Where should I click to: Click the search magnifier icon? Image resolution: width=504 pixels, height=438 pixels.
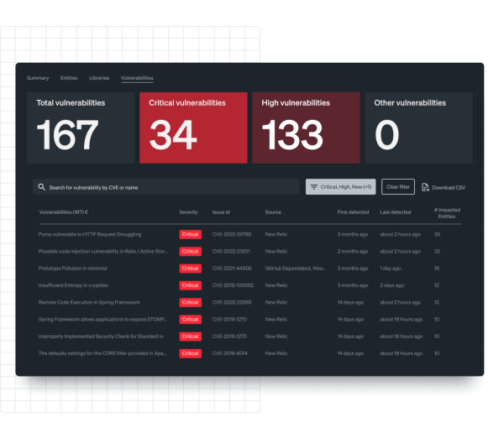point(41,187)
